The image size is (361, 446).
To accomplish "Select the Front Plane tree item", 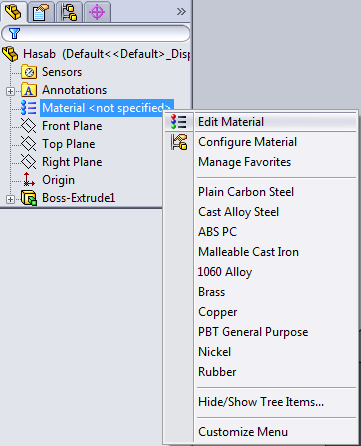I will click(x=72, y=126).
